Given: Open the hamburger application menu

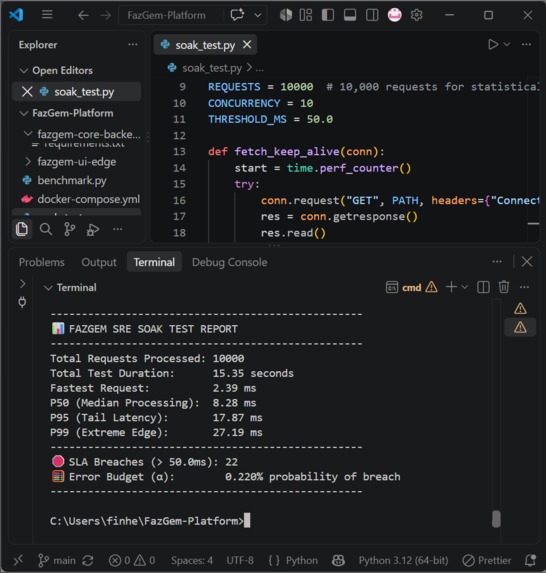Looking at the screenshot, I should click(47, 15).
